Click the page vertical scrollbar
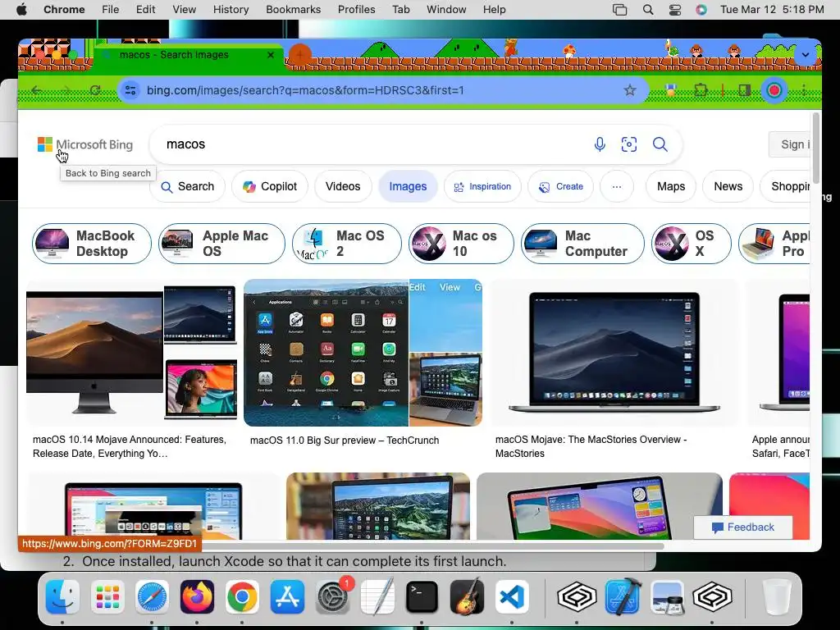The image size is (840, 630). (816, 148)
